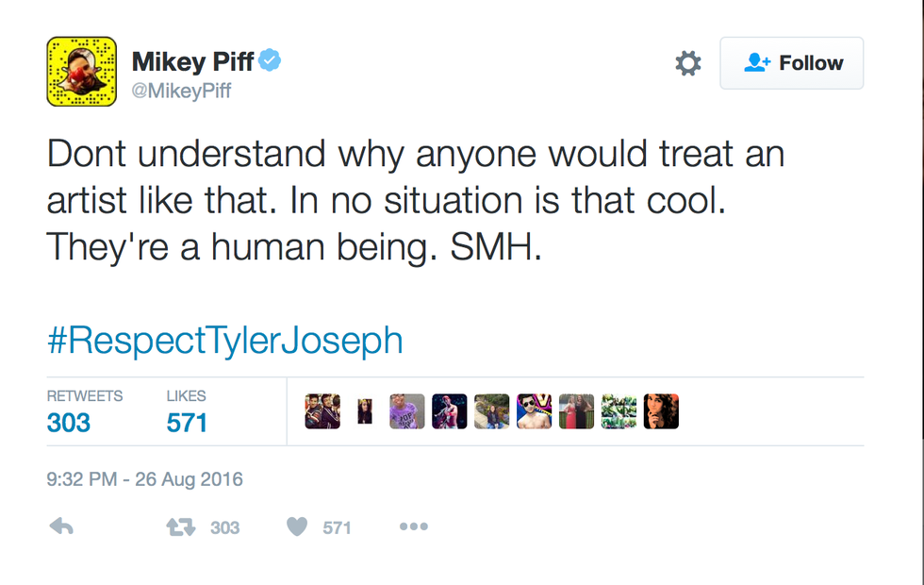
Task: Like the tweet with the heart icon
Action: click(x=297, y=527)
